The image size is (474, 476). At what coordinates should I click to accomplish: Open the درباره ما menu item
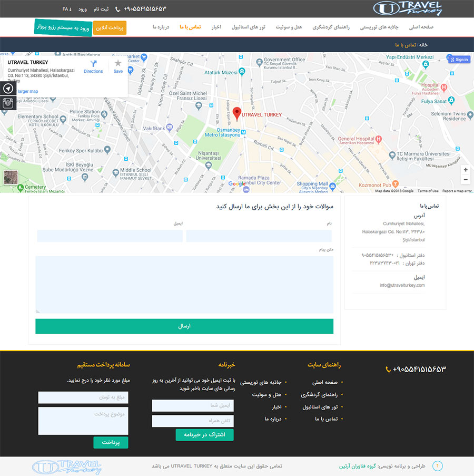tap(161, 27)
